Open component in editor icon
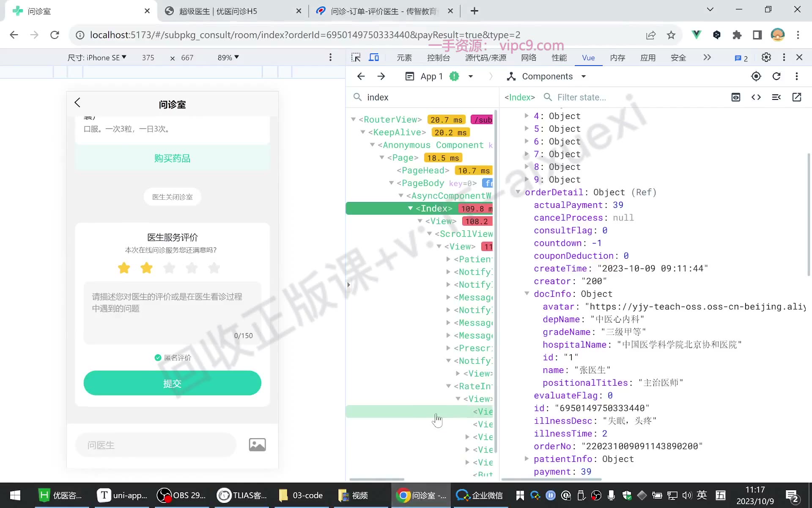 pyautogui.click(x=797, y=97)
